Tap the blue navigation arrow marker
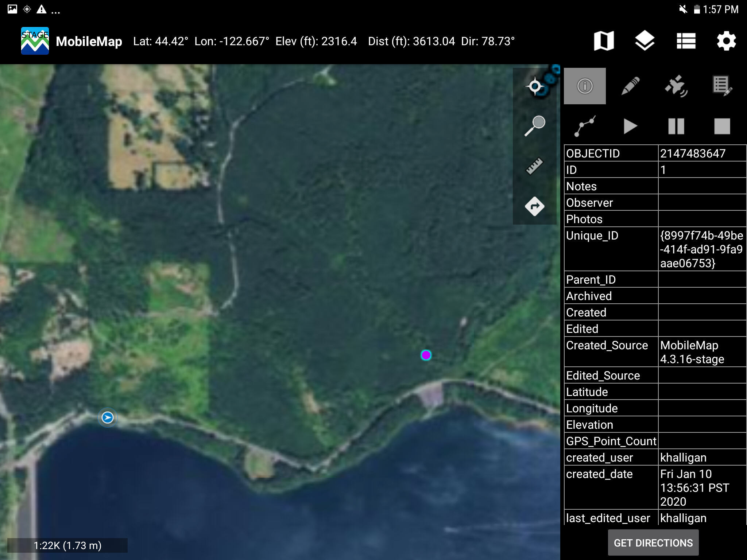Screen dimensions: 747x560 (x=108, y=417)
